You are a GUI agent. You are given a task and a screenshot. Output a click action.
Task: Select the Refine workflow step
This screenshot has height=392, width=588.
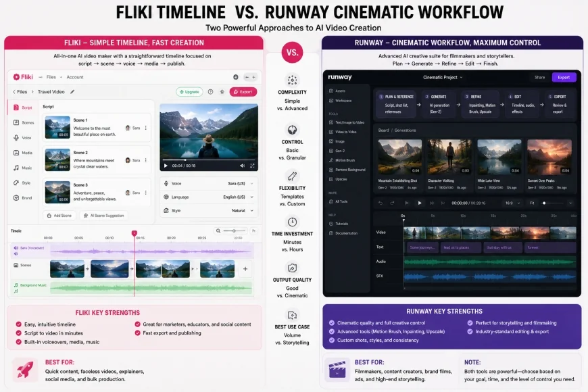point(481,104)
